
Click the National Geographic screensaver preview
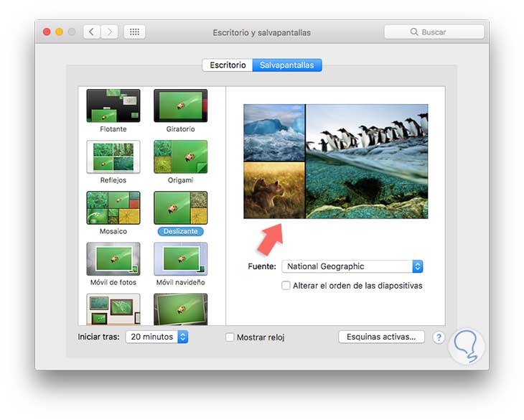(x=335, y=162)
